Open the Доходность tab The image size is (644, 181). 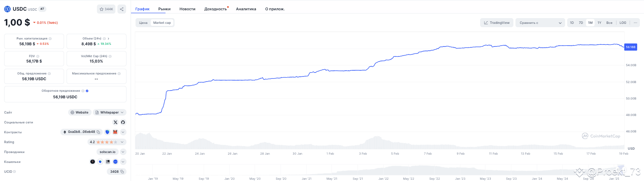[x=216, y=9]
